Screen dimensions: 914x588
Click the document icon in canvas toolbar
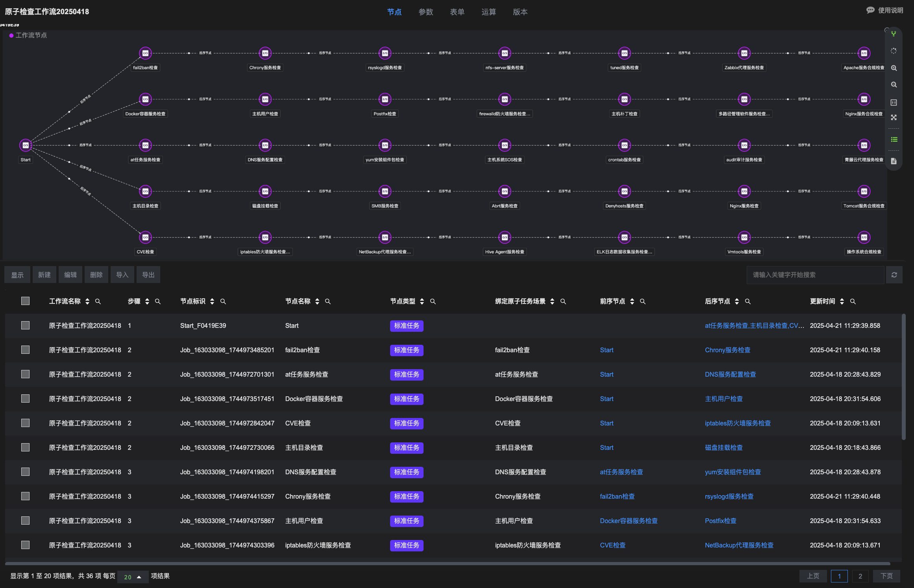[894, 161]
